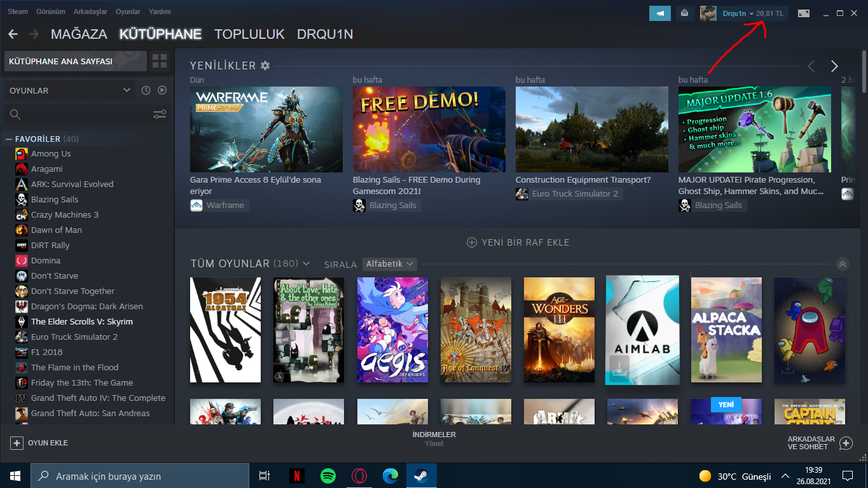Open the Yenilikler settings gear
This screenshot has height=488, width=868.
[265, 66]
